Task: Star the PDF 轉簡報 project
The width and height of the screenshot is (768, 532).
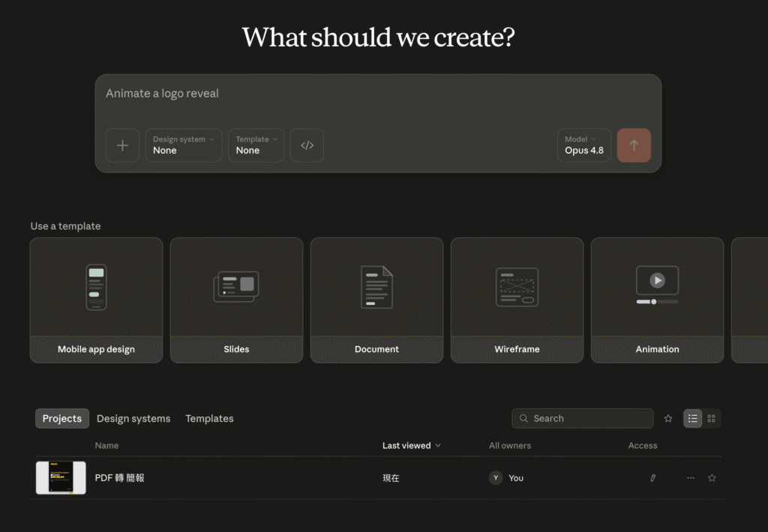Action: click(712, 477)
